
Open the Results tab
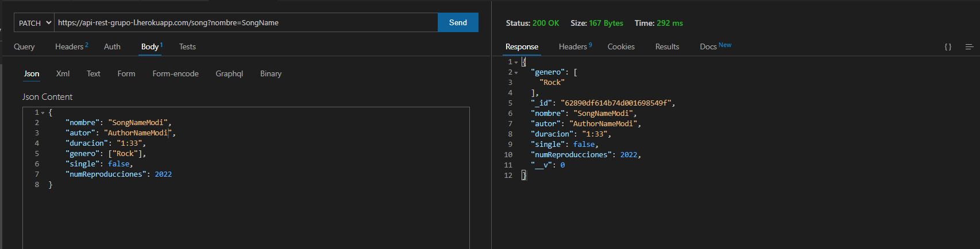[x=667, y=46]
